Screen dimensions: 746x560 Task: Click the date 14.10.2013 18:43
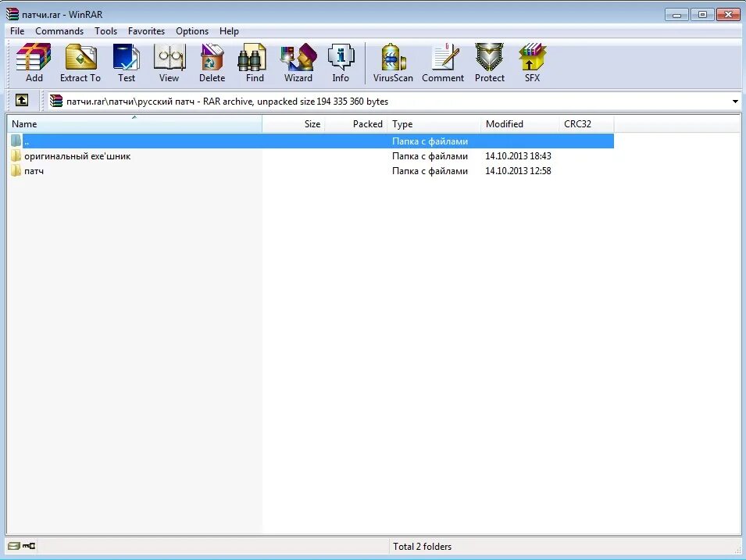tap(518, 156)
